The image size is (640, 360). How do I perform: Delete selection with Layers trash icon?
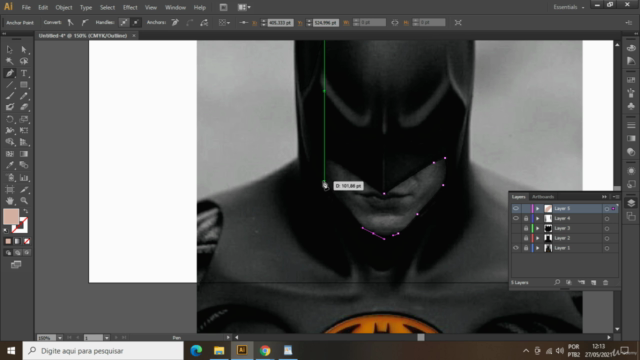[606, 282]
